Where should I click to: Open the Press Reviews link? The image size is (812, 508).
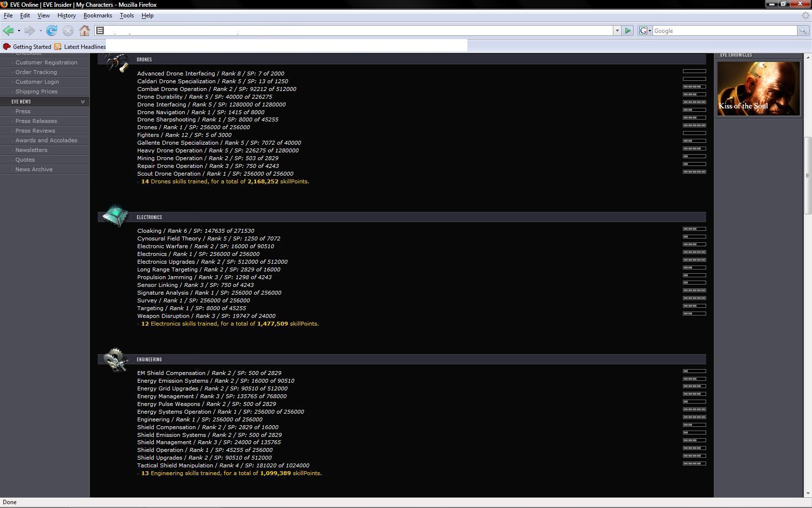35,131
